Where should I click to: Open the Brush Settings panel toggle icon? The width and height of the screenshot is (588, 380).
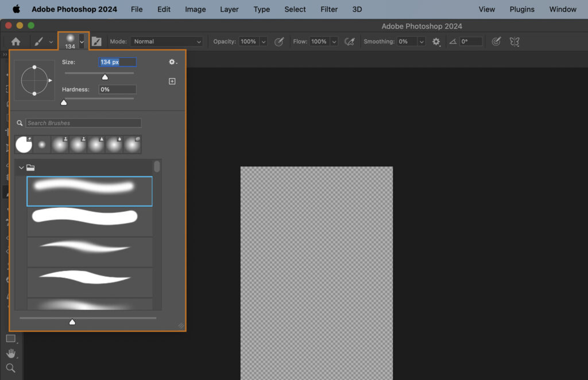pos(96,41)
